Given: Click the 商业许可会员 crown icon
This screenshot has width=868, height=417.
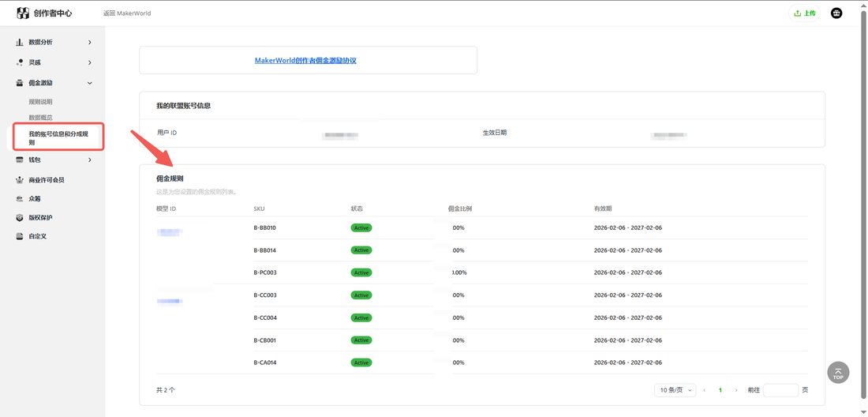Looking at the screenshot, I should pyautogui.click(x=20, y=180).
